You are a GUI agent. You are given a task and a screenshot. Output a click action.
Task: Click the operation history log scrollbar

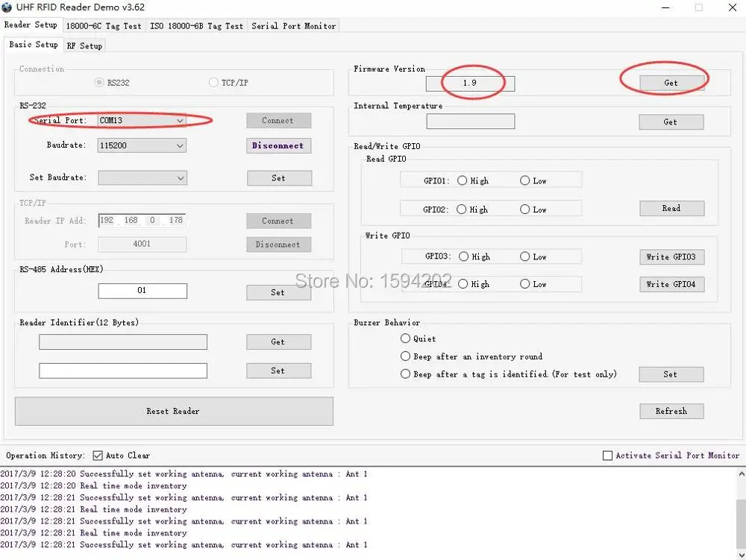(740, 515)
